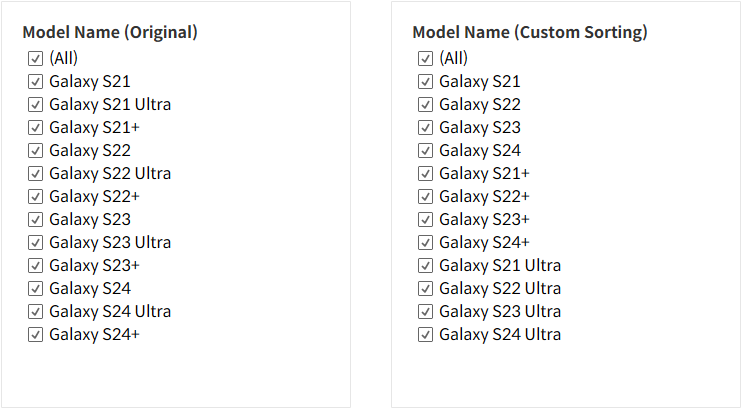Uncheck Galaxy S23 in Custom Sorting filter

coord(426,127)
